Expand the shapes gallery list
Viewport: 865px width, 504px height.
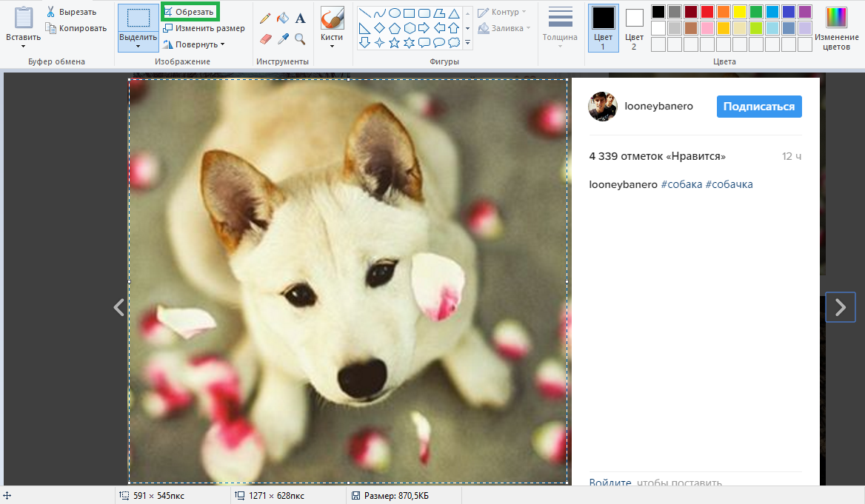click(467, 43)
